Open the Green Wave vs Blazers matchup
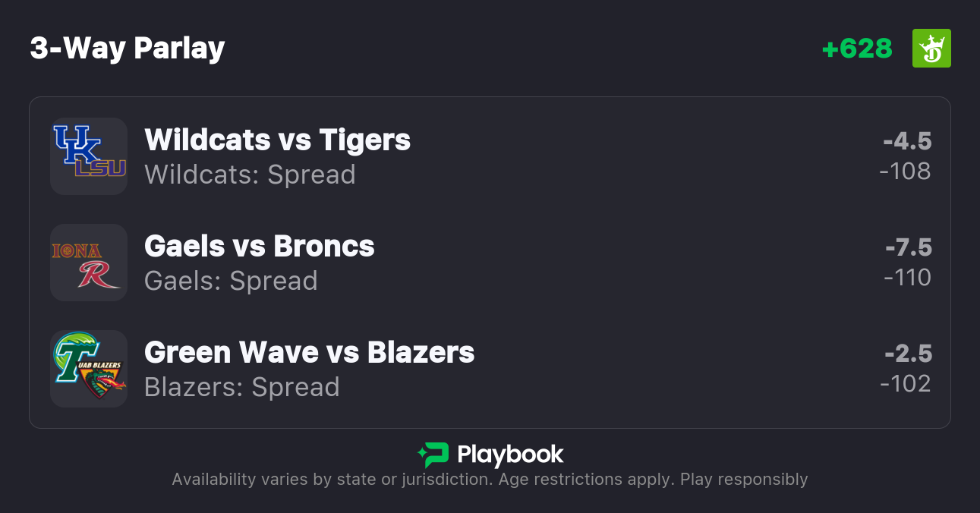980x513 pixels. pyautogui.click(x=309, y=353)
